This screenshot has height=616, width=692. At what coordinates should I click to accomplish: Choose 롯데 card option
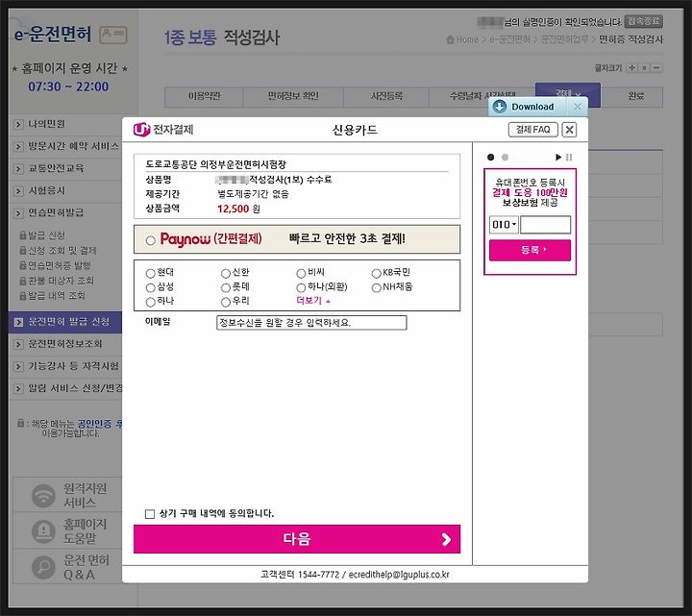coord(226,287)
